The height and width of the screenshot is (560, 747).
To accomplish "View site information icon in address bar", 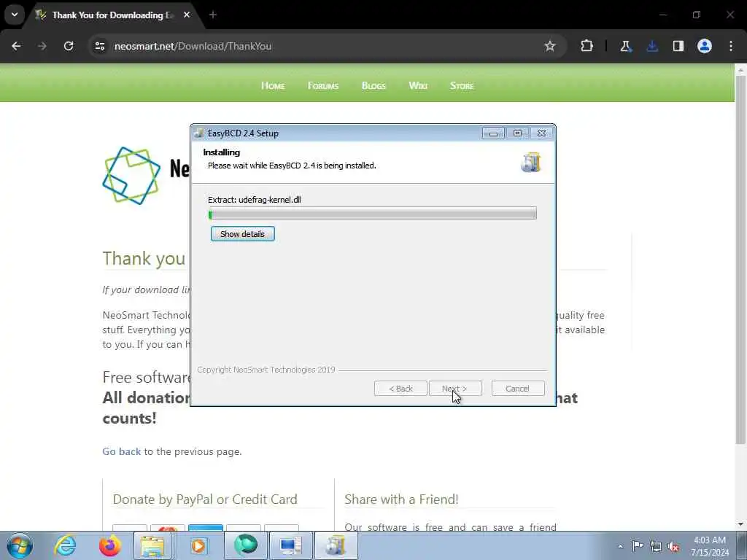I will coord(99,46).
